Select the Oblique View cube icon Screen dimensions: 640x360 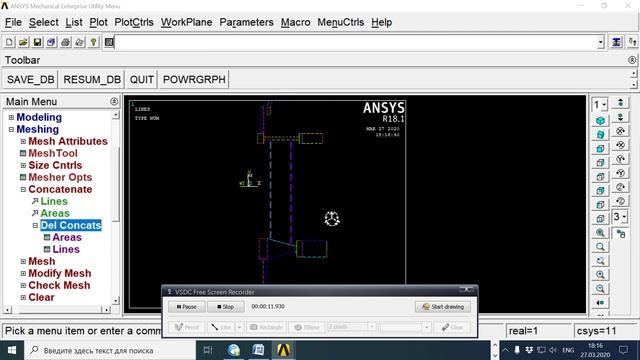pos(600,135)
